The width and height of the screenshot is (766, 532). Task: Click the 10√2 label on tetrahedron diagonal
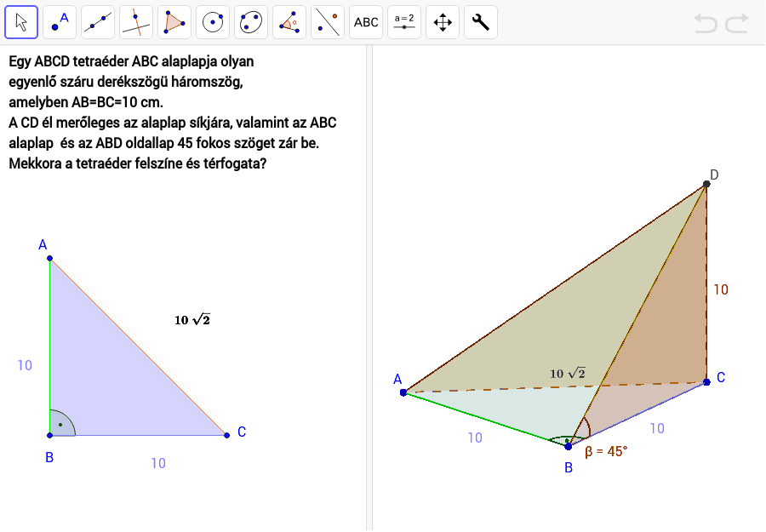click(568, 374)
